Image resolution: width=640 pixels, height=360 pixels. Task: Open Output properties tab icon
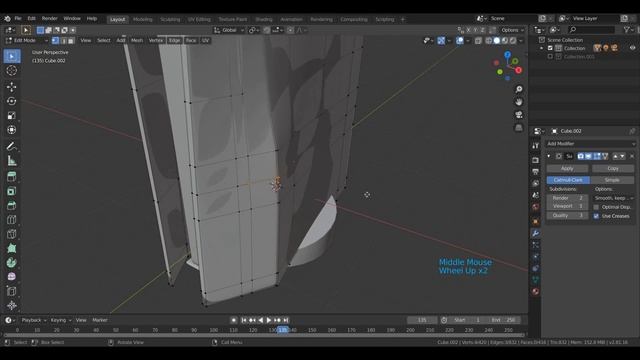536,171
